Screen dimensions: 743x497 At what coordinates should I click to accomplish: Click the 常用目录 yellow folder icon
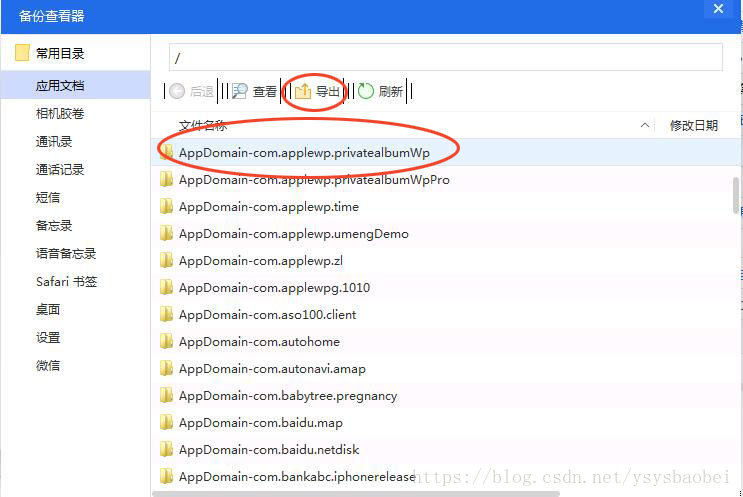22,53
